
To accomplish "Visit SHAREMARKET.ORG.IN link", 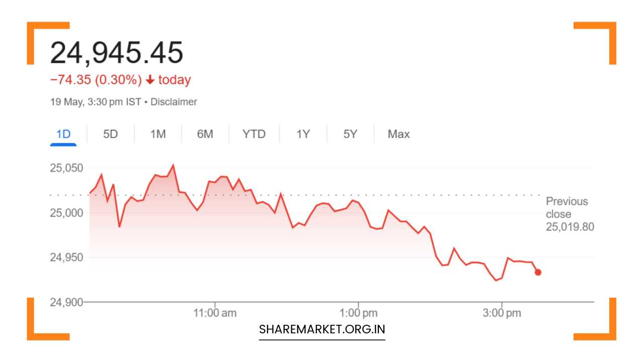I will click(x=322, y=329).
